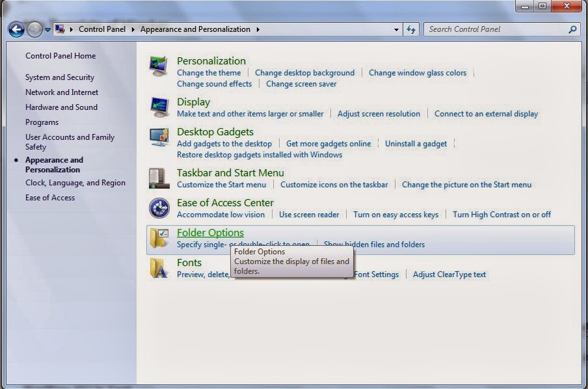
Task: Open the Desktop Gadgets heading
Action: click(x=215, y=132)
